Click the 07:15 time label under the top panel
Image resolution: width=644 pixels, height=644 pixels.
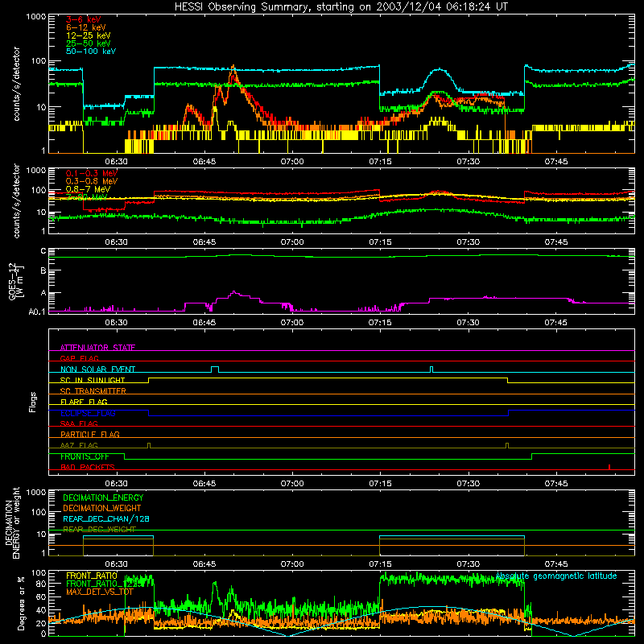tap(380, 162)
